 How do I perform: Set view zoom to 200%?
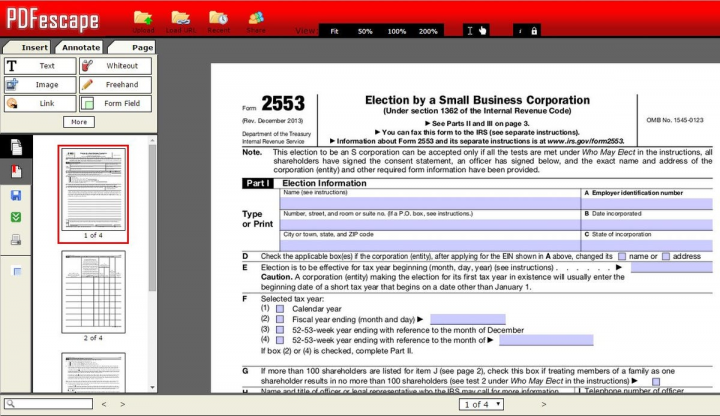[428, 31]
